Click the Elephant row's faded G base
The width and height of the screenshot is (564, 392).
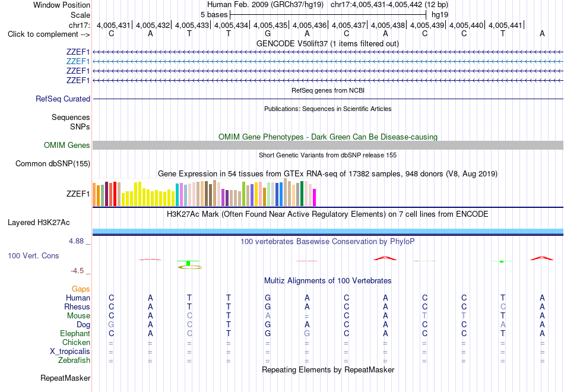coord(307,333)
